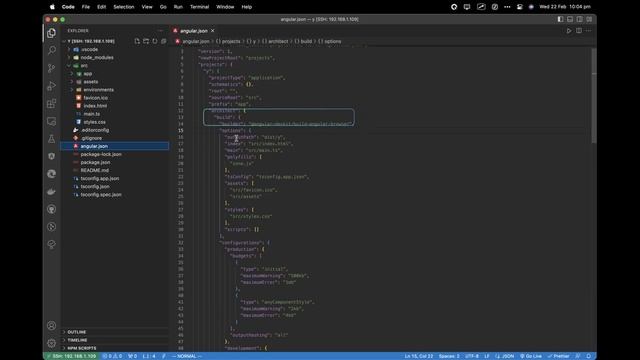Screen dimensions: 640x360
Task: Open the Source Control view
Action: coord(51,68)
